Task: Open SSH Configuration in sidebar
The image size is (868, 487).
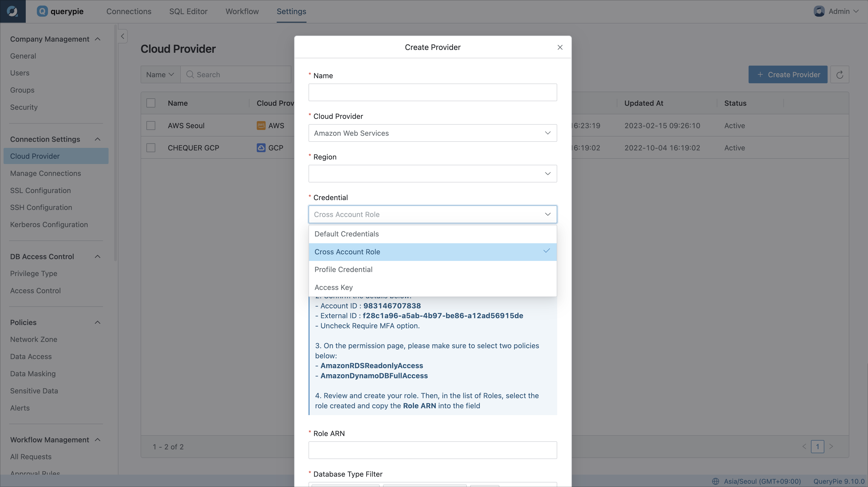Action: [x=41, y=207]
